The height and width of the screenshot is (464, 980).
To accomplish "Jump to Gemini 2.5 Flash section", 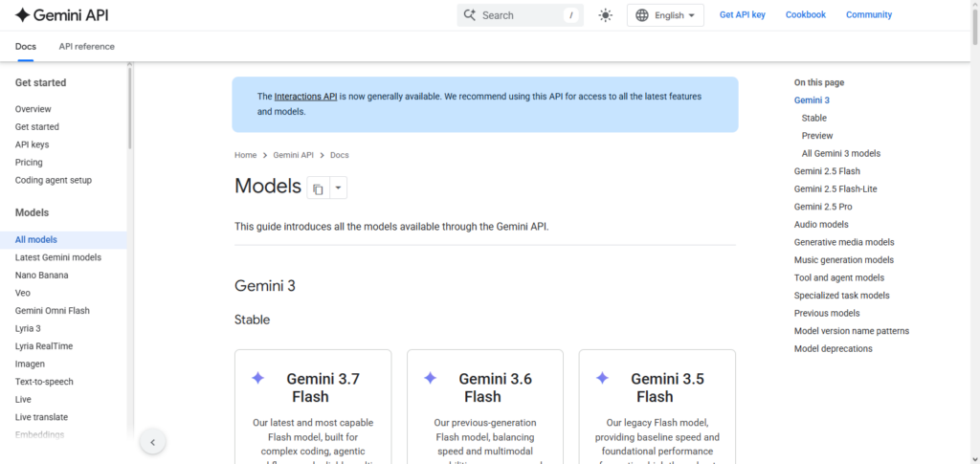I will 827,171.
